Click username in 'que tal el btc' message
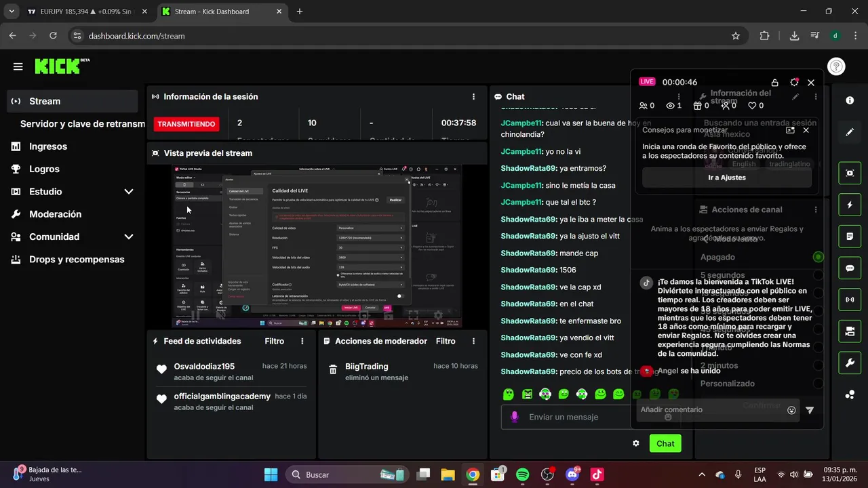This screenshot has width=868, height=488. (521, 202)
